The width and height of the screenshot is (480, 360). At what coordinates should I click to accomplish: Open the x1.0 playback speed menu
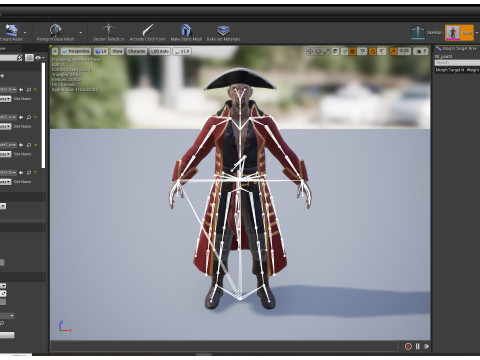pos(182,51)
